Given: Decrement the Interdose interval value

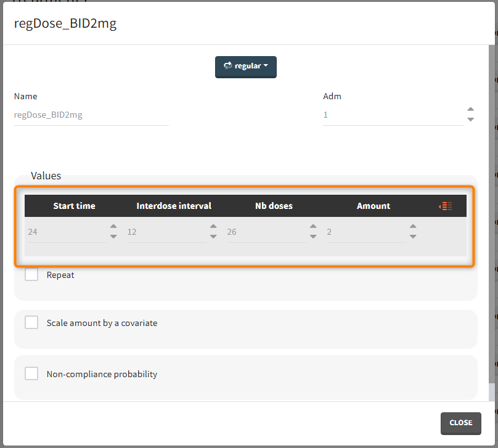Looking at the screenshot, I should 213,237.
